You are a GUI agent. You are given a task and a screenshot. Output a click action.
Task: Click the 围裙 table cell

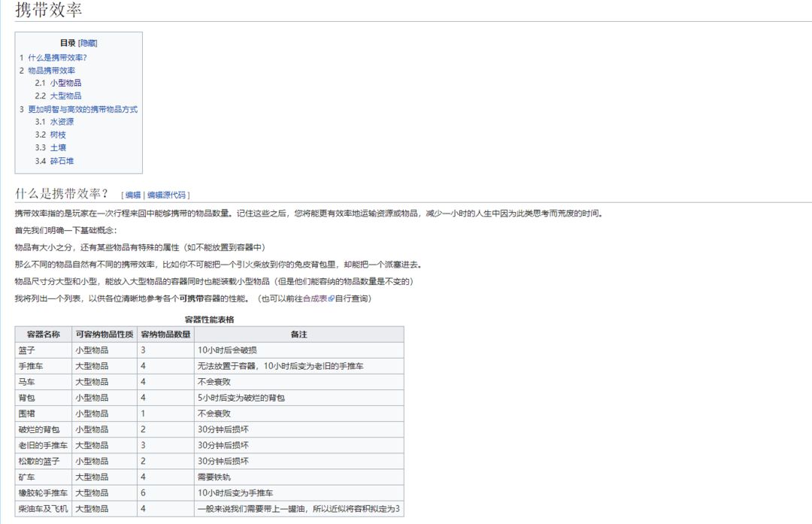[44, 413]
